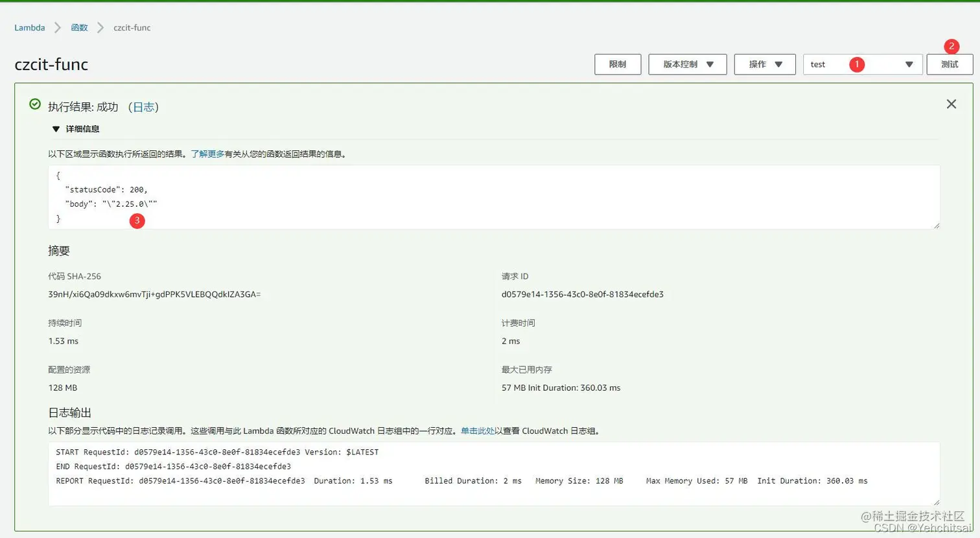Click the 最大已用内存 label
The image size is (980, 538).
point(526,369)
